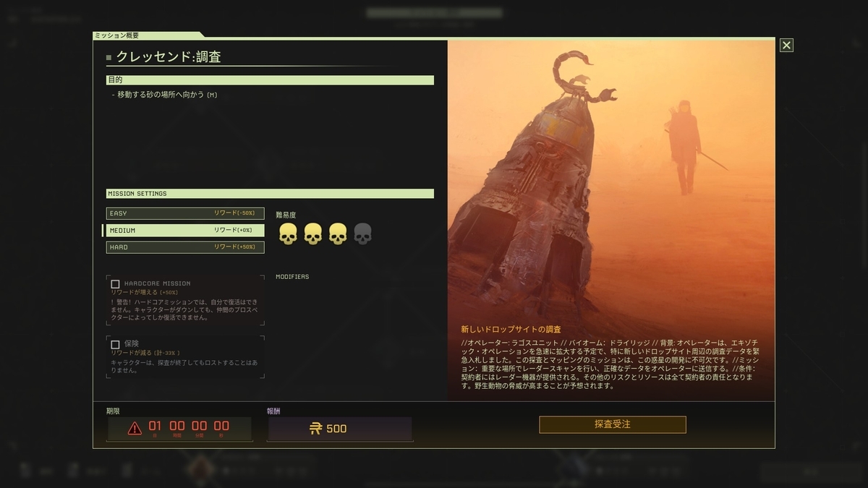Viewport: 868px width, 488px height.
Task: Click the 新しいドロップサイトの調査 heading
Action: 511,329
